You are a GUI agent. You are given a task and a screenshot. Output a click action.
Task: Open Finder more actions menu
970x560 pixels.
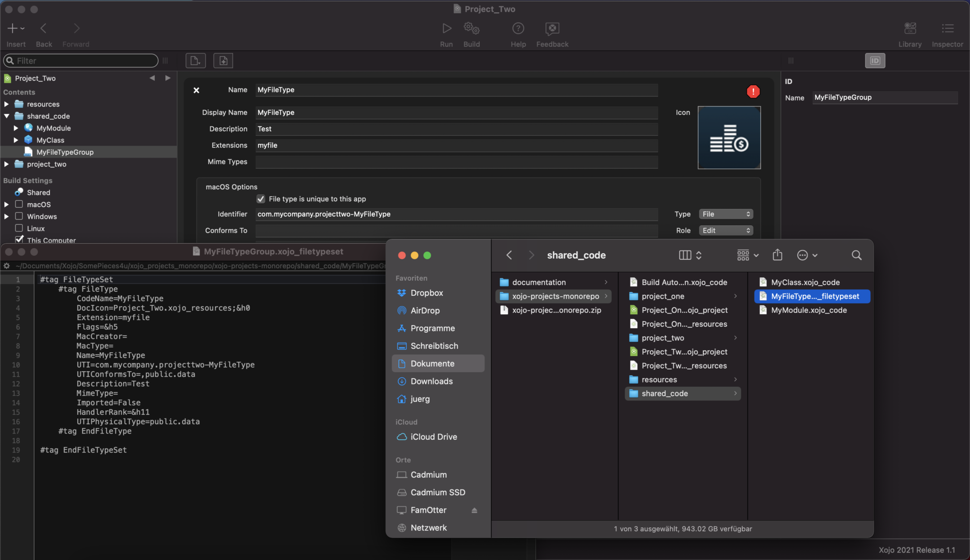(x=807, y=255)
